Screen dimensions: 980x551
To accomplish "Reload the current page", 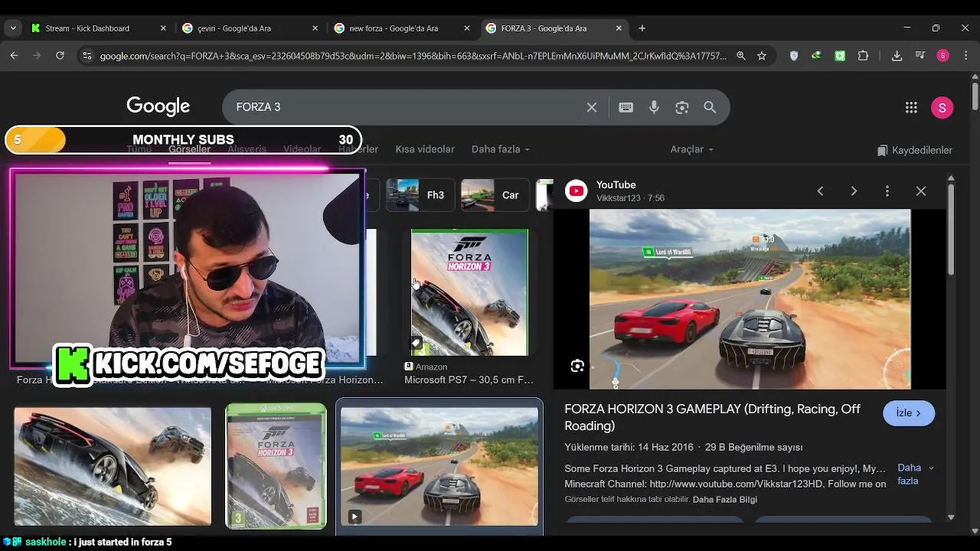I will pos(60,56).
